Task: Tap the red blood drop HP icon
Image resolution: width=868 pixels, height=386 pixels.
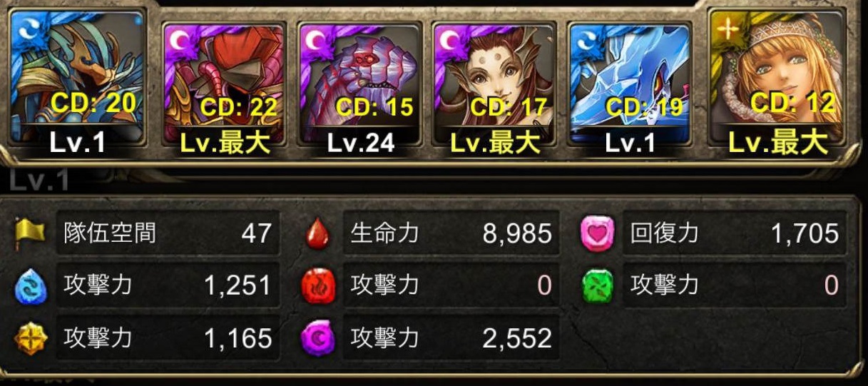Action: pos(317,234)
